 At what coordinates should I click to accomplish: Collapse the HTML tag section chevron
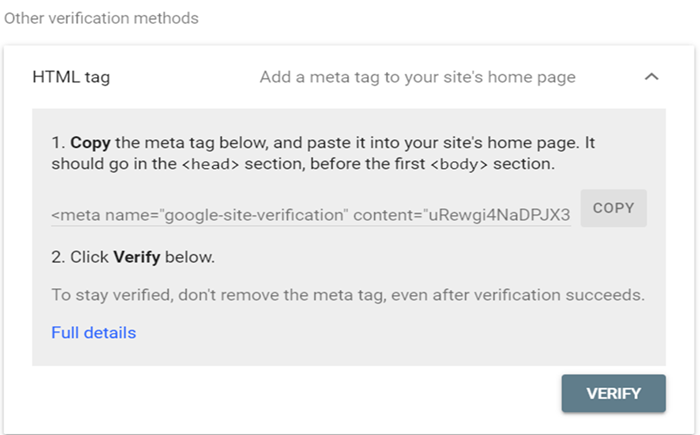click(651, 77)
